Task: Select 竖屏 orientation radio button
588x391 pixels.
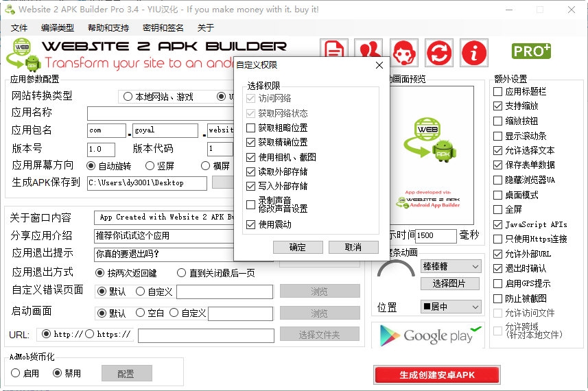Action: [x=150, y=166]
